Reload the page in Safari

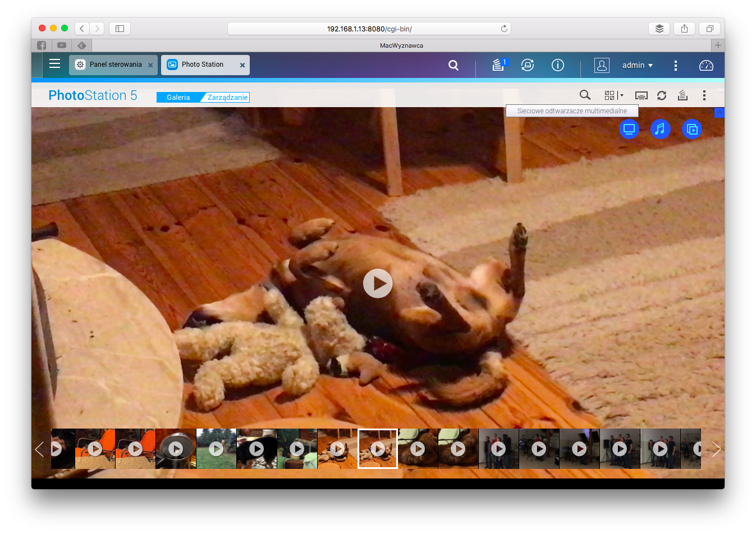click(504, 29)
